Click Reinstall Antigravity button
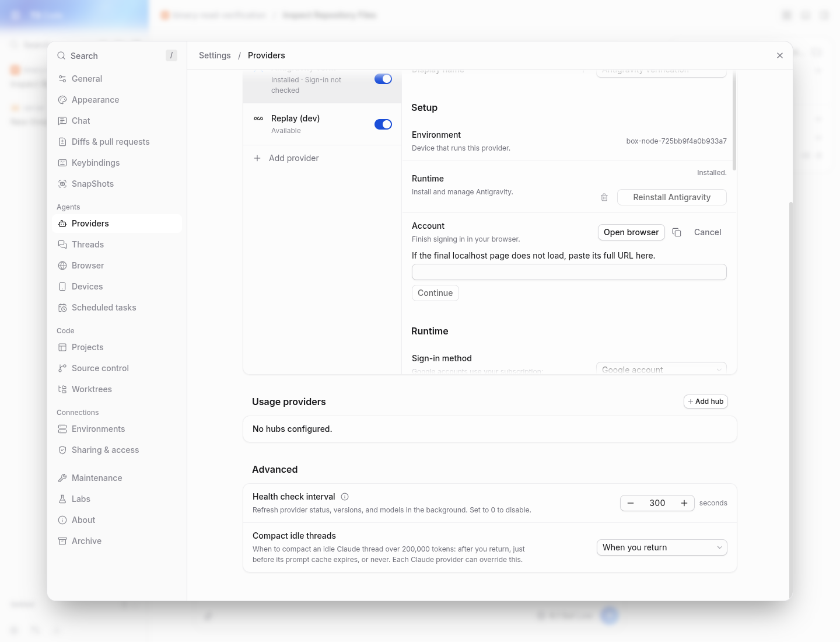This screenshot has width=840, height=642. 672,197
